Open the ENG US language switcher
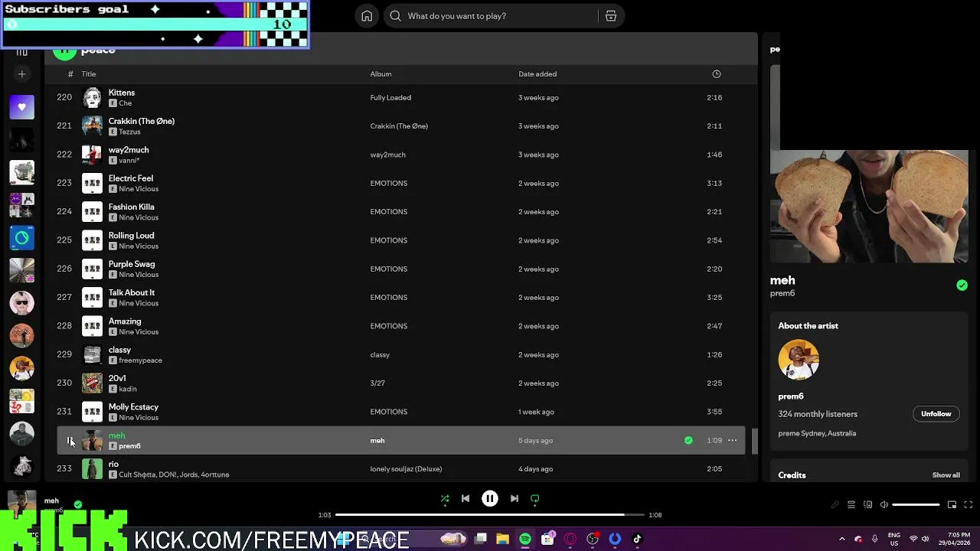Viewport: 980px width, 551px height. (x=893, y=540)
